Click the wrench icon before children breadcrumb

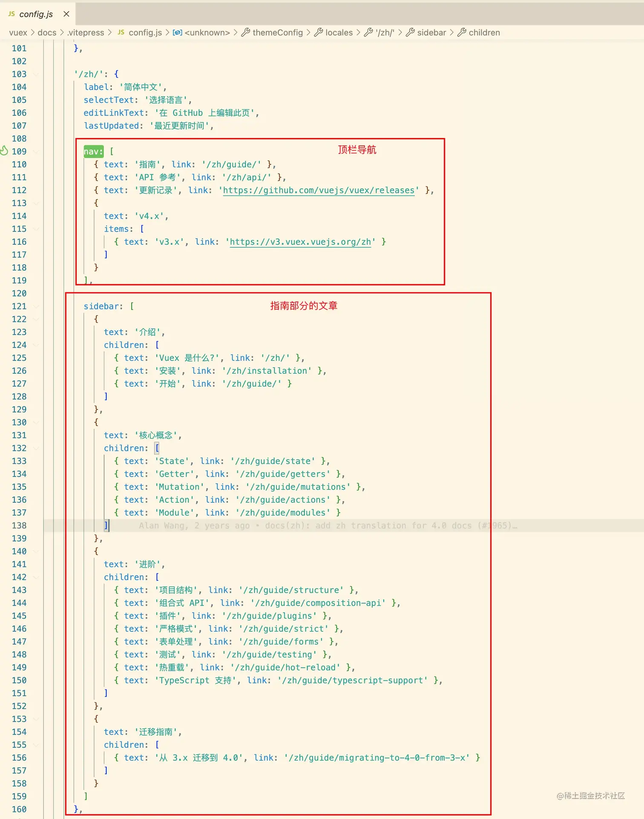click(462, 32)
